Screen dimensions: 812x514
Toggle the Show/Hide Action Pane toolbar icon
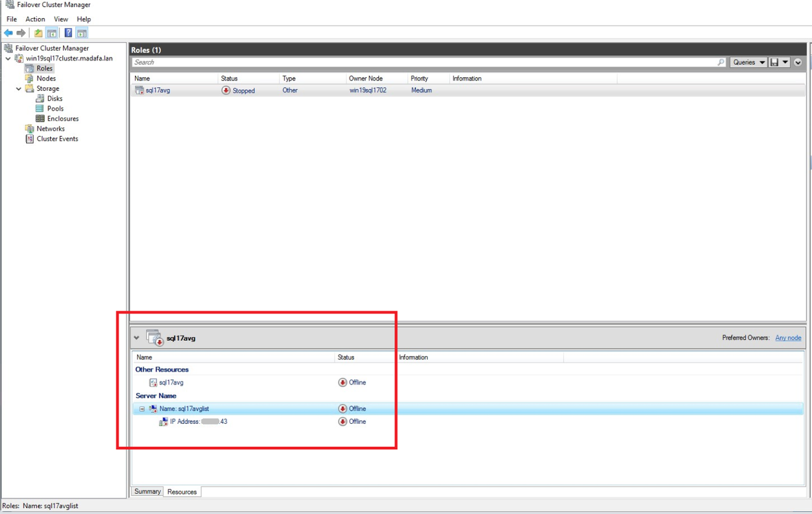(82, 33)
